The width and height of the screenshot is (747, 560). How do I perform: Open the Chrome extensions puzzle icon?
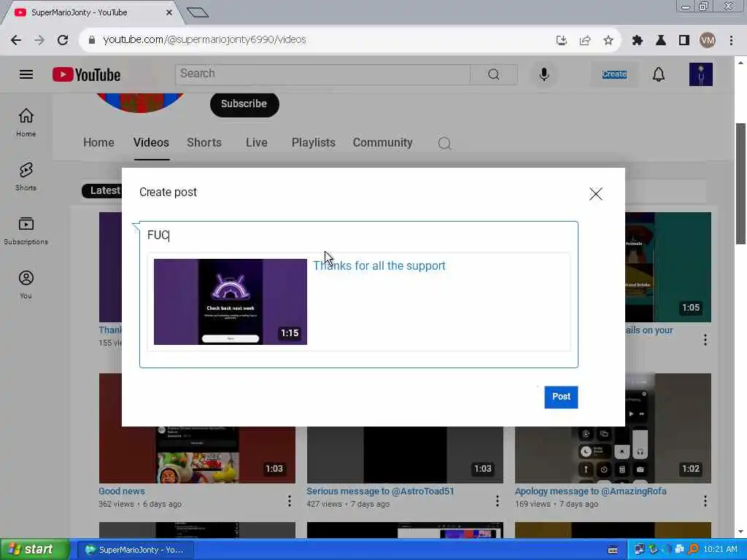tap(637, 40)
